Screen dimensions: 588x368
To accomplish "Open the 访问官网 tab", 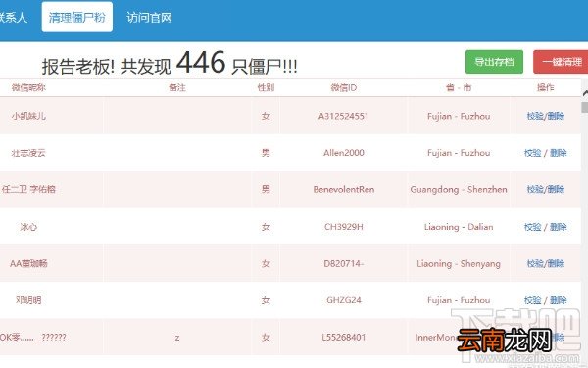I will 149,18.
